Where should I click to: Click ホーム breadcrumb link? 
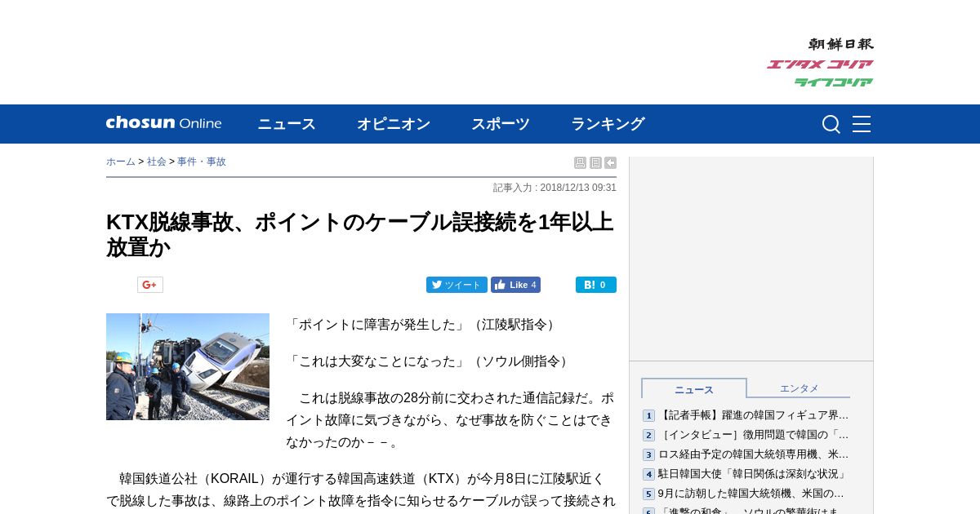pyautogui.click(x=121, y=162)
